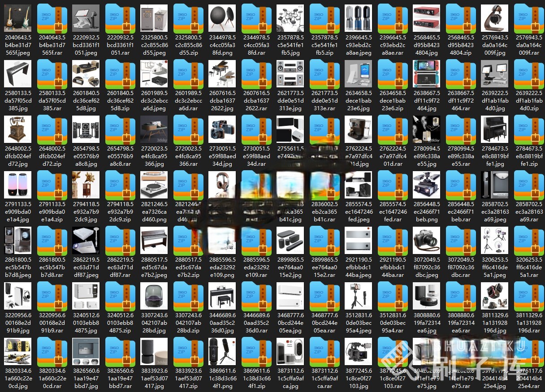Viewport: 545px width, 392px height.
Task: Open the 2638667 .rar archive file
Action: click(461, 74)
